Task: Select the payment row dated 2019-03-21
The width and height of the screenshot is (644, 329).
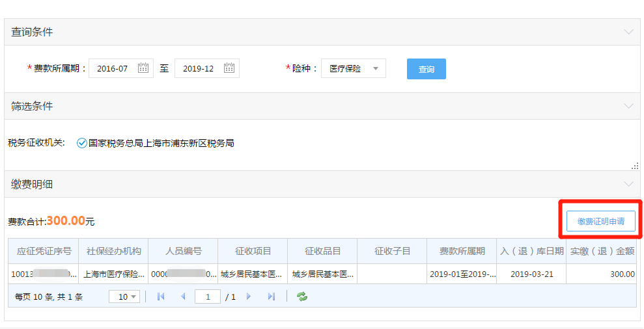Action: 531,274
